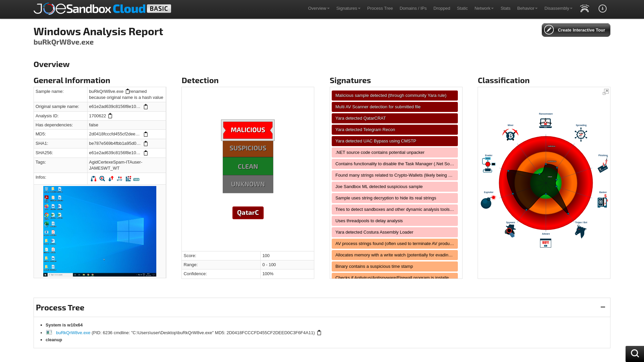Click the Adware BUY! classification icon
The width and height of the screenshot is (644, 362).
[546, 243]
